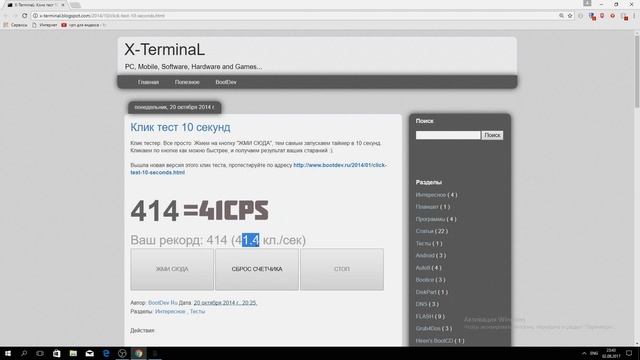Click the red diamond extension icon

tap(612, 16)
